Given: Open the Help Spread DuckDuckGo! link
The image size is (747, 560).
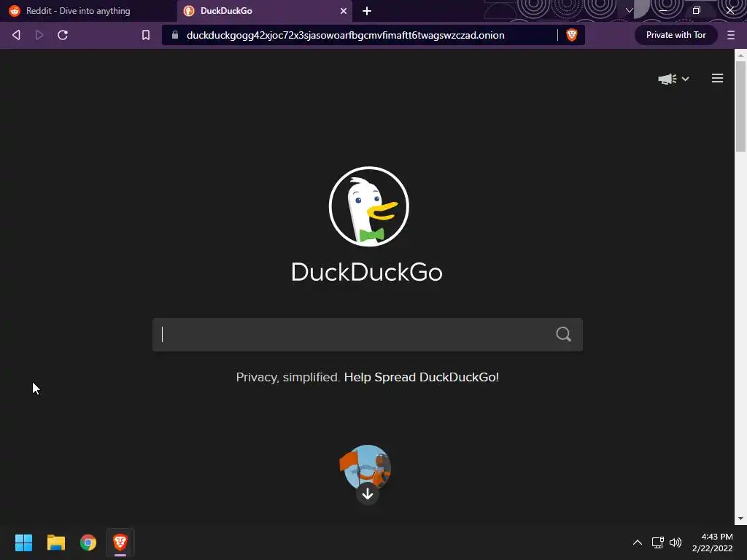Looking at the screenshot, I should (421, 377).
